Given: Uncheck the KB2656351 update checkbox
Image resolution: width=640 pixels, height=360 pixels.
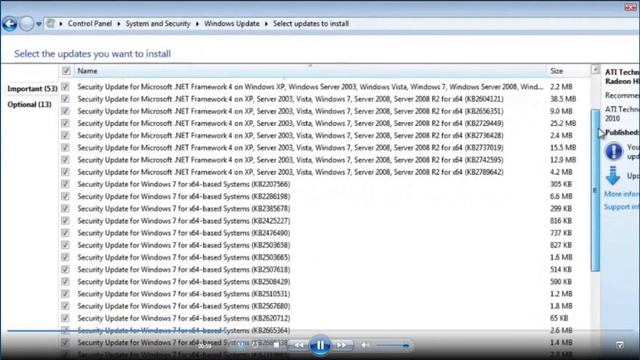Looking at the screenshot, I should point(65,111).
